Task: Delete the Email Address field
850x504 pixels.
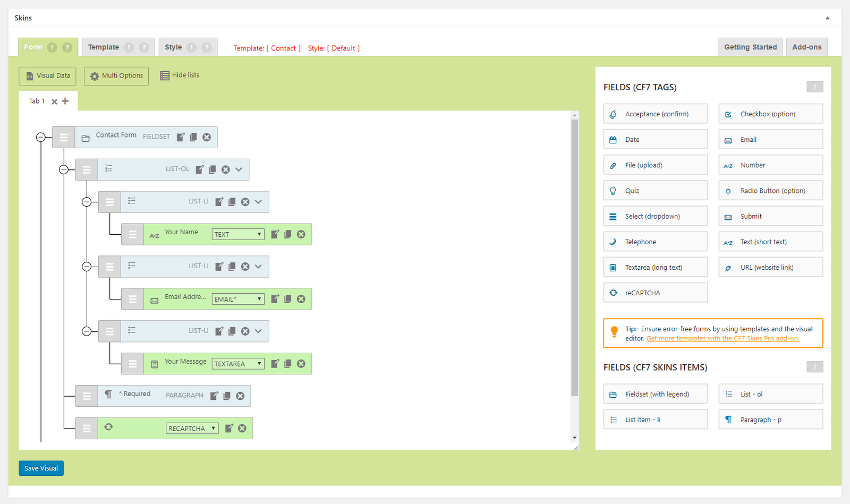Action: (x=301, y=299)
